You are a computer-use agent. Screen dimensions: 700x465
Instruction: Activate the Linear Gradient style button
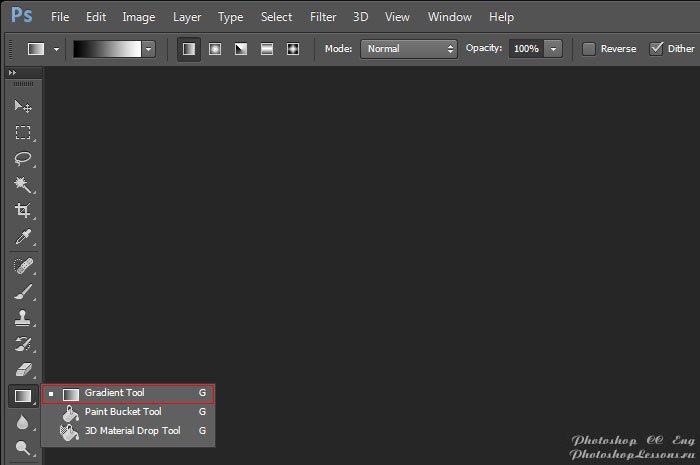[x=188, y=48]
